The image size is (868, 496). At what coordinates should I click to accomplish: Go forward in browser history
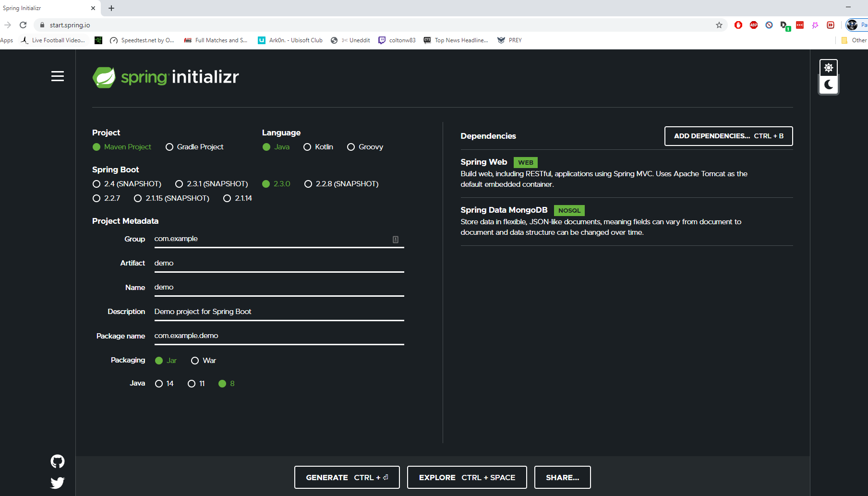(8, 25)
